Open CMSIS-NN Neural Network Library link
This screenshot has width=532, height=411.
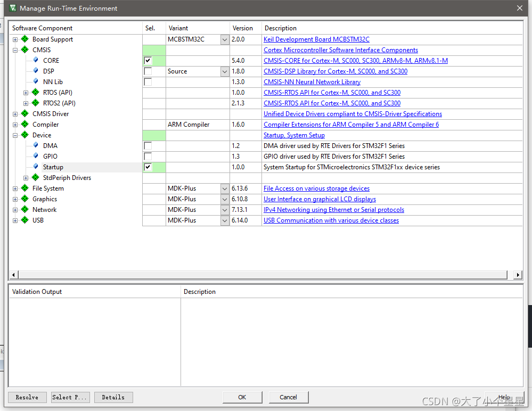pos(312,82)
